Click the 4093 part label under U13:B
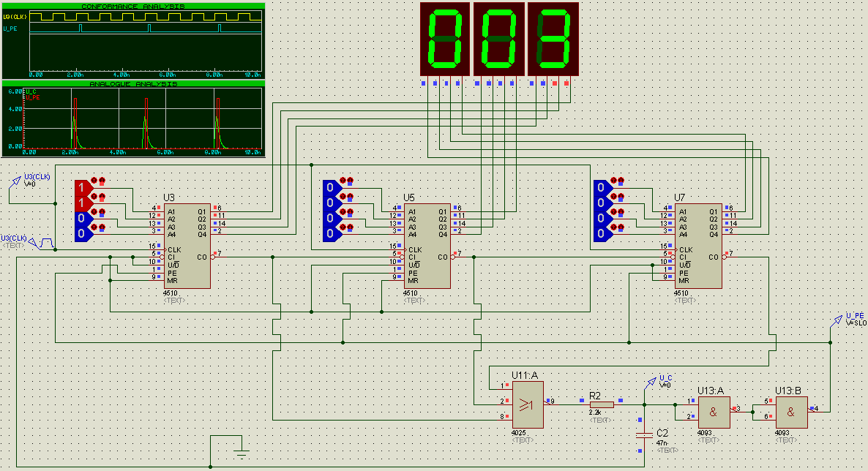 pyautogui.click(x=782, y=433)
